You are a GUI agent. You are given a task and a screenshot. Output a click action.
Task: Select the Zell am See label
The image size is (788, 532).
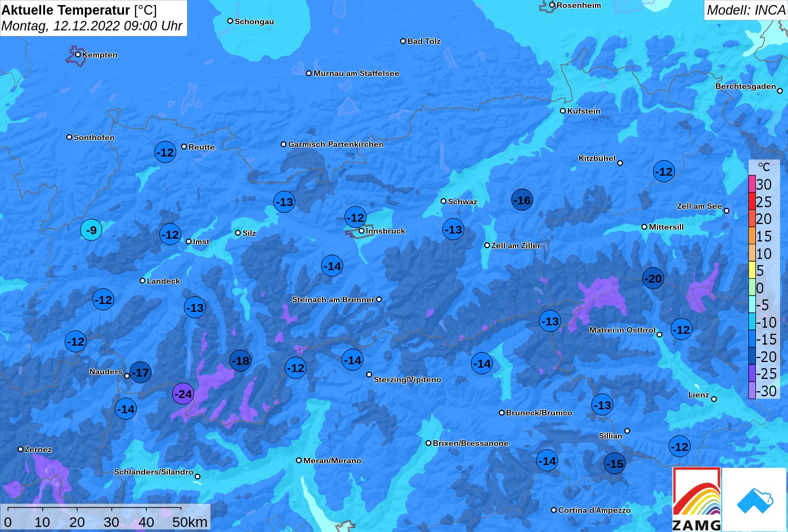(699, 206)
